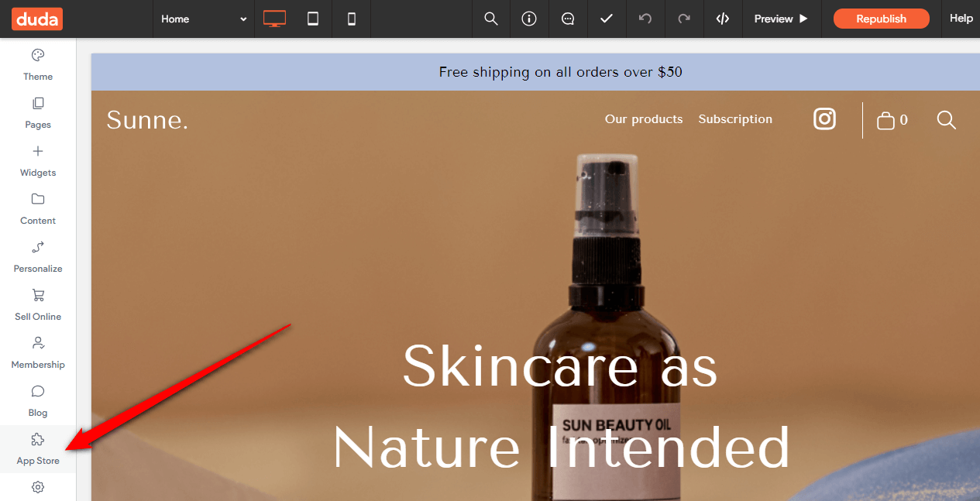
Task: Open the Membership panel
Action: [38, 353]
